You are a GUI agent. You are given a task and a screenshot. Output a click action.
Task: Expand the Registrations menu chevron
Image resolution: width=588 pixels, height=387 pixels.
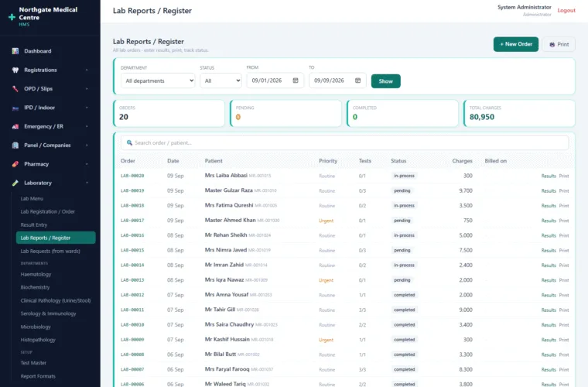click(87, 70)
